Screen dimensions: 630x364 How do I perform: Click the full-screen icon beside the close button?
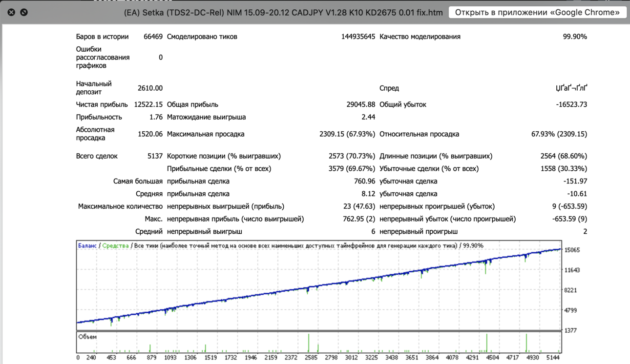pyautogui.click(x=24, y=12)
